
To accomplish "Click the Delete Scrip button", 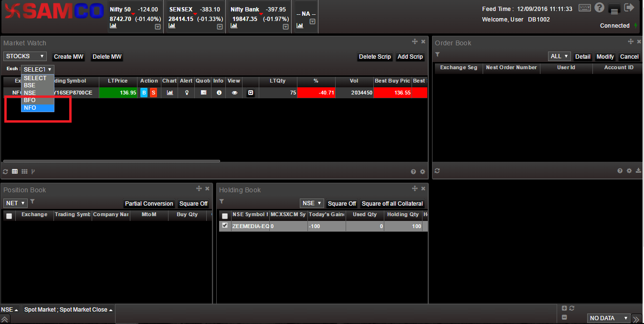I will pyautogui.click(x=375, y=57).
